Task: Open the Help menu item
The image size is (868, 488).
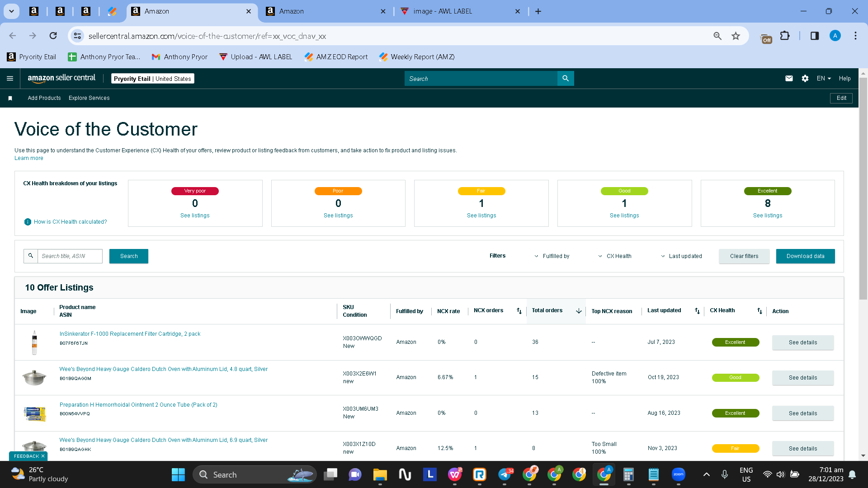Action: (x=844, y=79)
